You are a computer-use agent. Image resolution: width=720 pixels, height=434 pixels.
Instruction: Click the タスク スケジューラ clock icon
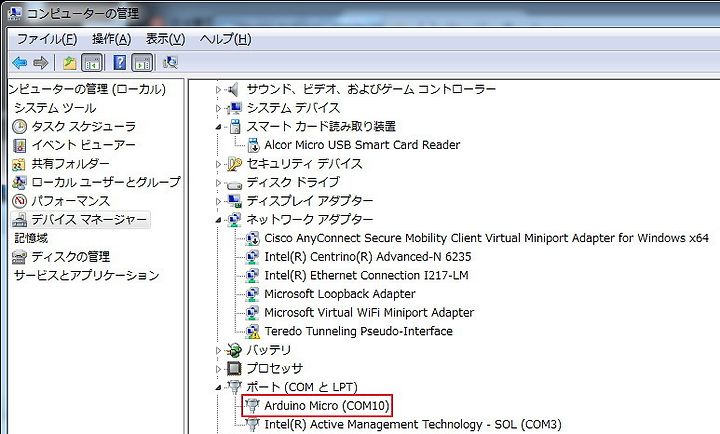coord(19,126)
